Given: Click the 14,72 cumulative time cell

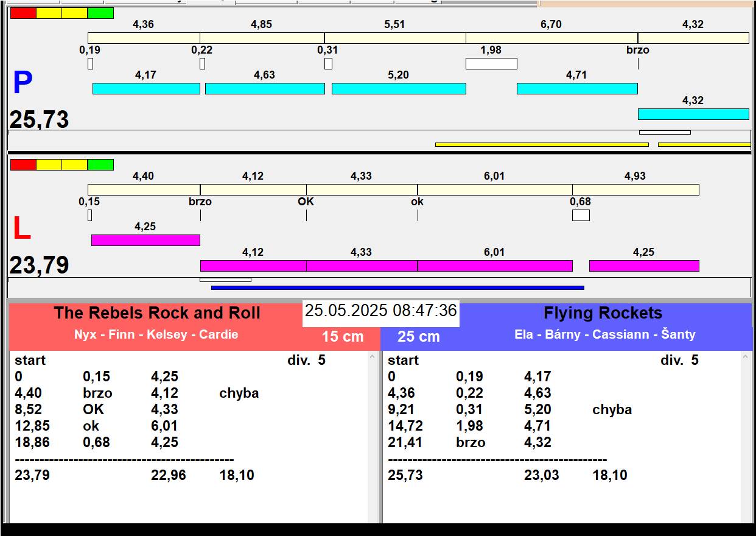Looking at the screenshot, I should click(x=405, y=426).
